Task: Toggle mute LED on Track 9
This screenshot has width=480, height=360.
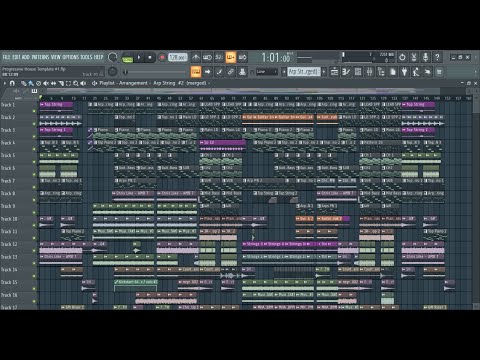Action: 34,212
